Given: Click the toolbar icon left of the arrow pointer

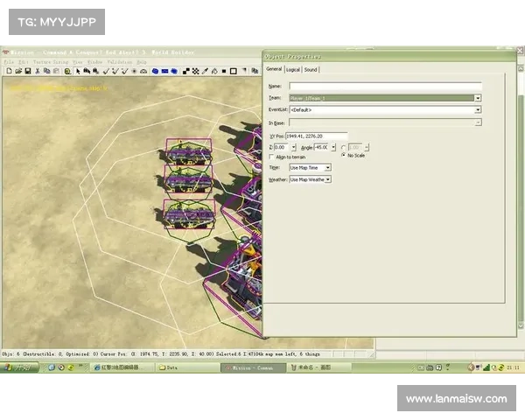Looking at the screenshot, I should click(67, 71).
